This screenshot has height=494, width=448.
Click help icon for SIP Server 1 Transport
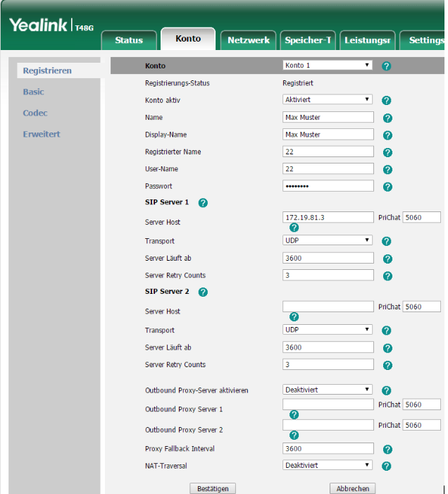point(386,241)
